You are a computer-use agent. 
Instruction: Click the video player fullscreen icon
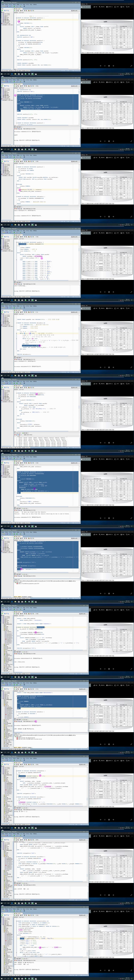pyautogui.click(x=131, y=66)
